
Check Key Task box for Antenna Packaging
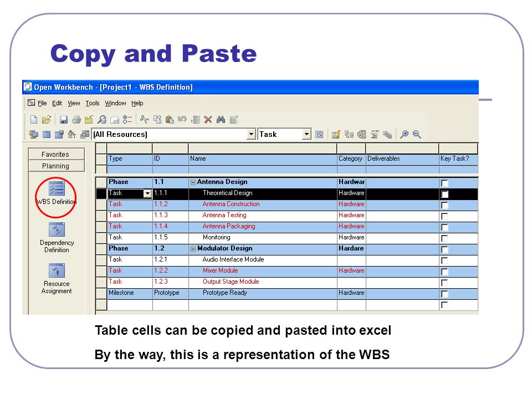[444, 227]
